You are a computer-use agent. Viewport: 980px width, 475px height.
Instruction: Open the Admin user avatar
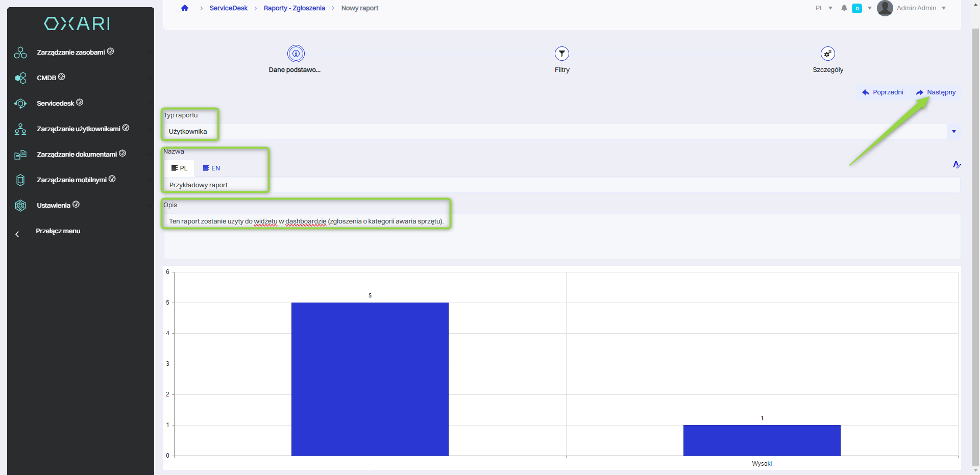[x=885, y=8]
